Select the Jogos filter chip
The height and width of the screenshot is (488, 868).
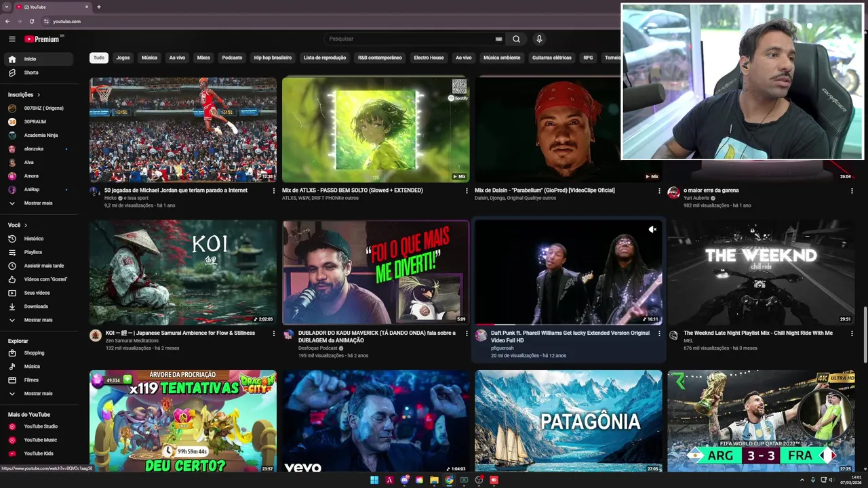tap(123, 58)
